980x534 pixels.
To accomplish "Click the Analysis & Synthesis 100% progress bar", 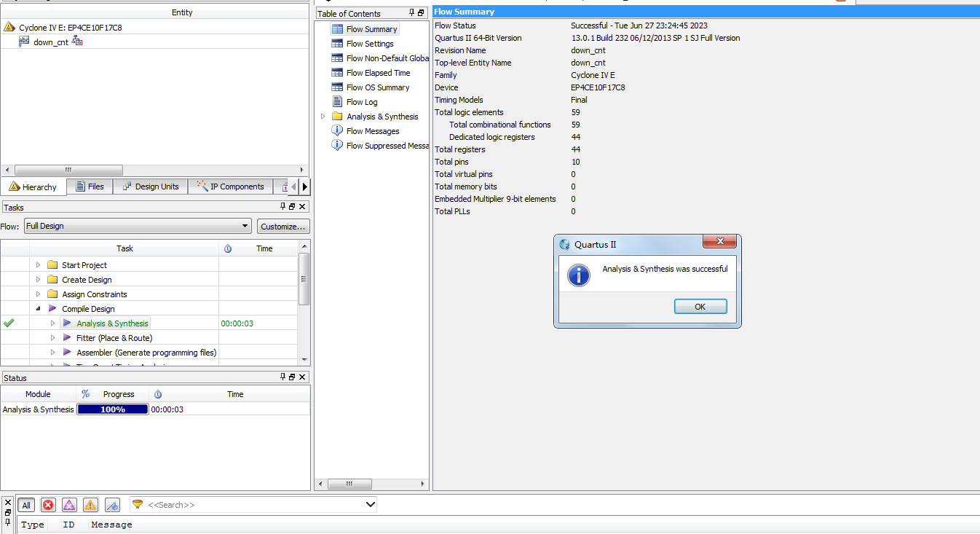I will tap(113, 409).
